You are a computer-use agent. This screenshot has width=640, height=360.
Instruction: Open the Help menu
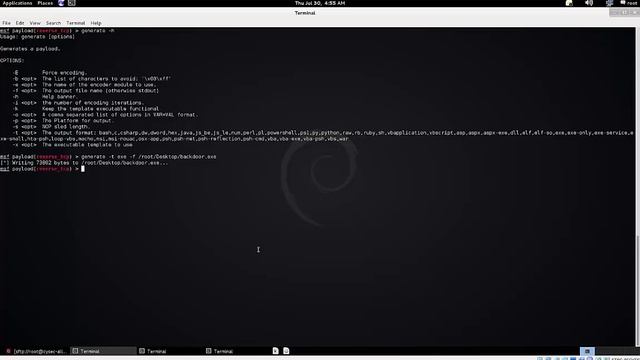[x=96, y=23]
